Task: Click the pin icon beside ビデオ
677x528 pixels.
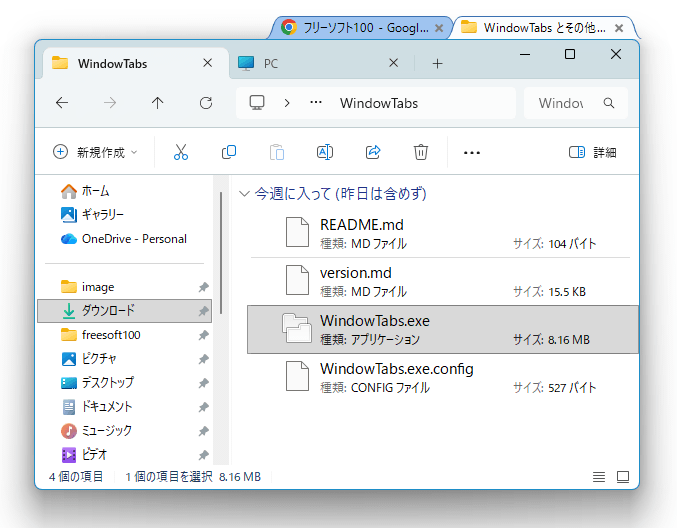Action: coord(203,455)
